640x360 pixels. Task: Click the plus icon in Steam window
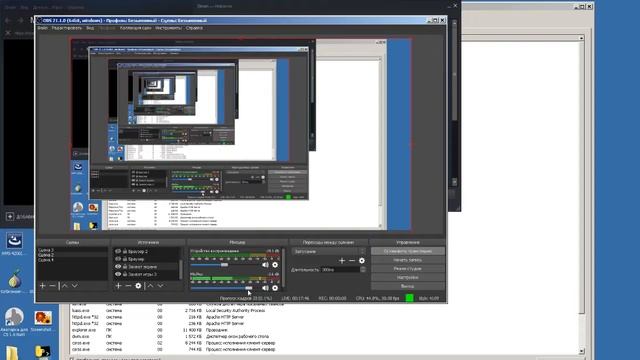10,216
